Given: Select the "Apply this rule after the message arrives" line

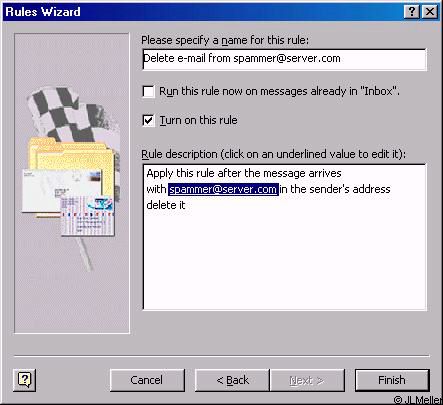Looking at the screenshot, I should click(x=244, y=173).
